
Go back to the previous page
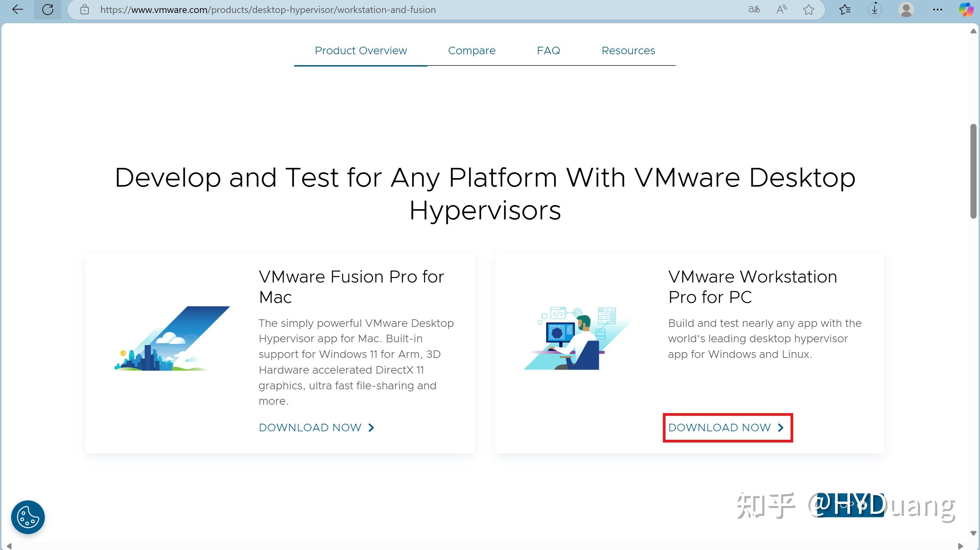(x=17, y=10)
